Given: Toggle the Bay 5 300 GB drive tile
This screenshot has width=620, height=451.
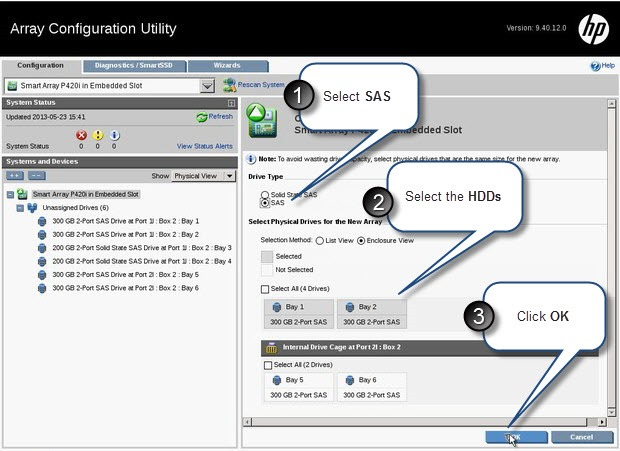Looking at the screenshot, I should (299, 387).
